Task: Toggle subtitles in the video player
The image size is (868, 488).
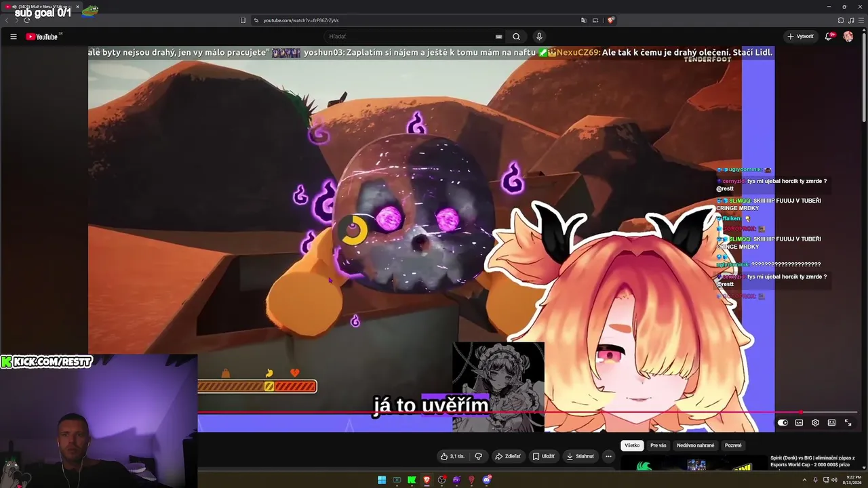Action: pos(799,423)
